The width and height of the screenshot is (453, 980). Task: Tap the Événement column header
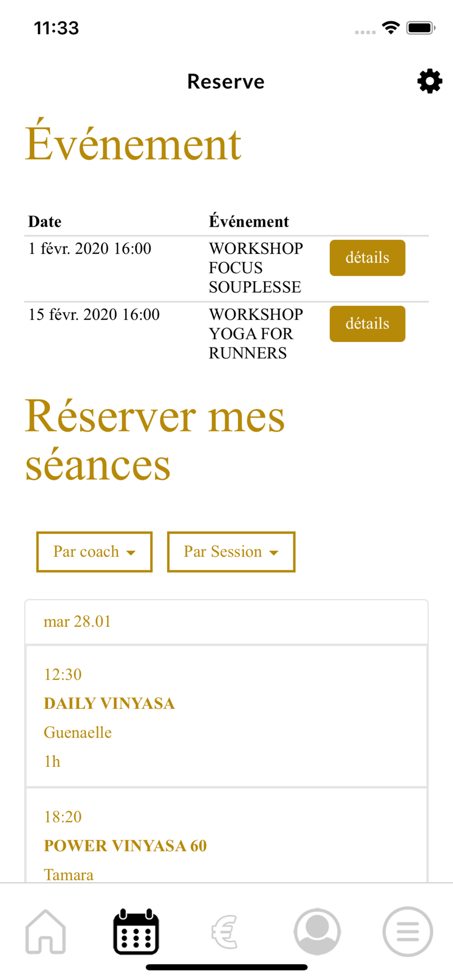pyautogui.click(x=249, y=221)
